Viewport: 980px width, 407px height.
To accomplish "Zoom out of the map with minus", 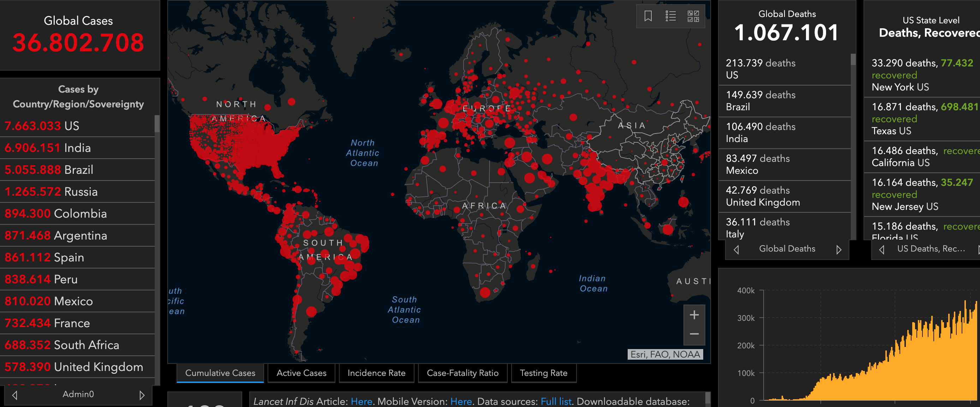I will (x=694, y=334).
